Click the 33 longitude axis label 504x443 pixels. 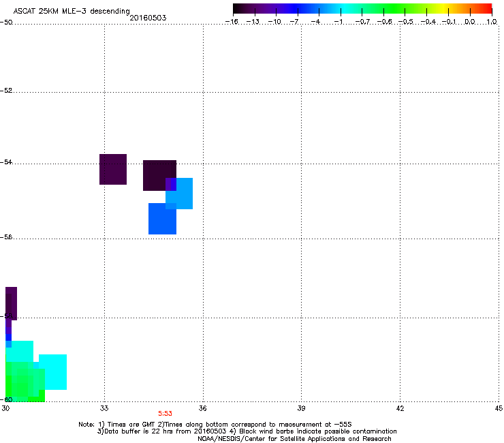(x=104, y=408)
